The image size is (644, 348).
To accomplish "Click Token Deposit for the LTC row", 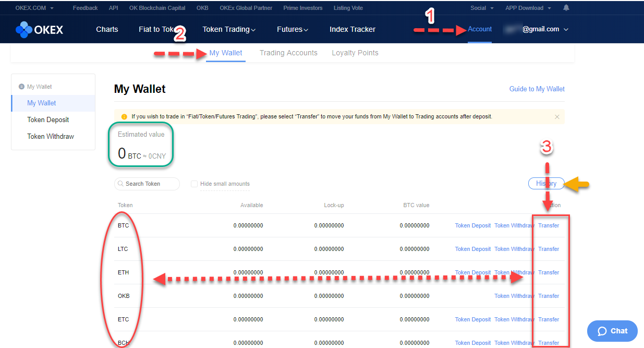I will [x=473, y=249].
